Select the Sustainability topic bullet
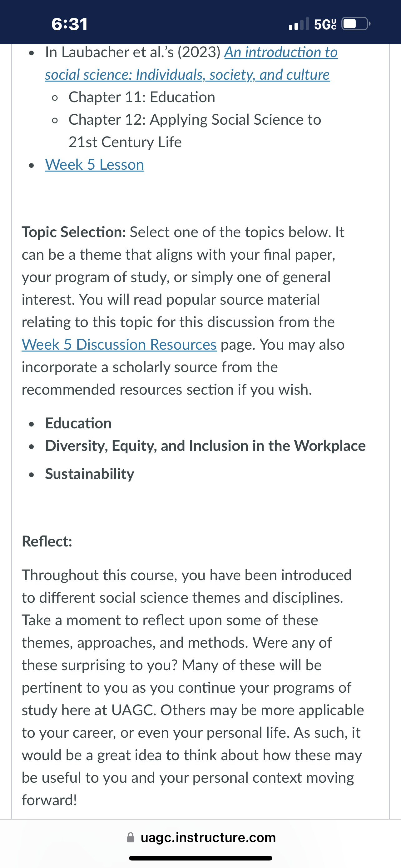The width and height of the screenshot is (401, 868). click(90, 474)
